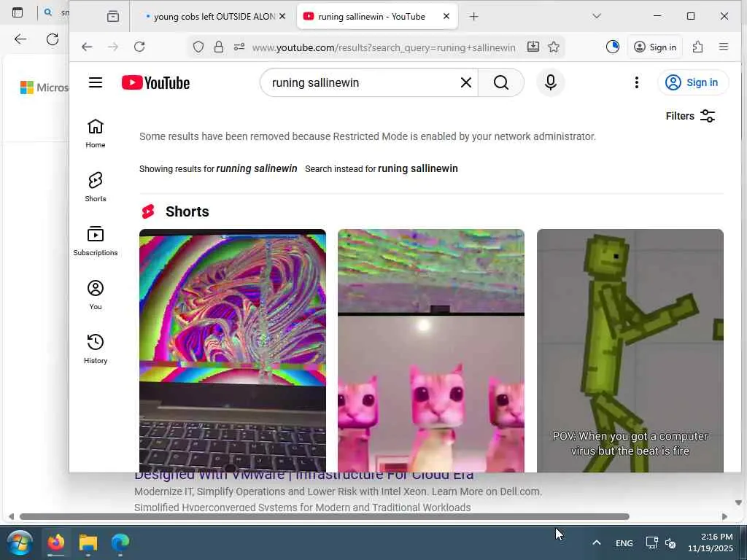
Task: Click Firefox toolbar Sign in account button
Action: [655, 47]
